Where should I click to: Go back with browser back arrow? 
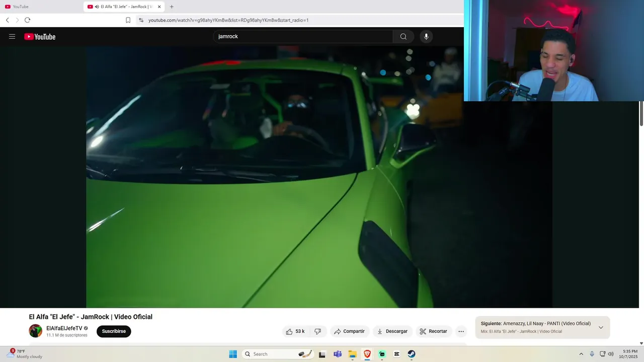8,20
